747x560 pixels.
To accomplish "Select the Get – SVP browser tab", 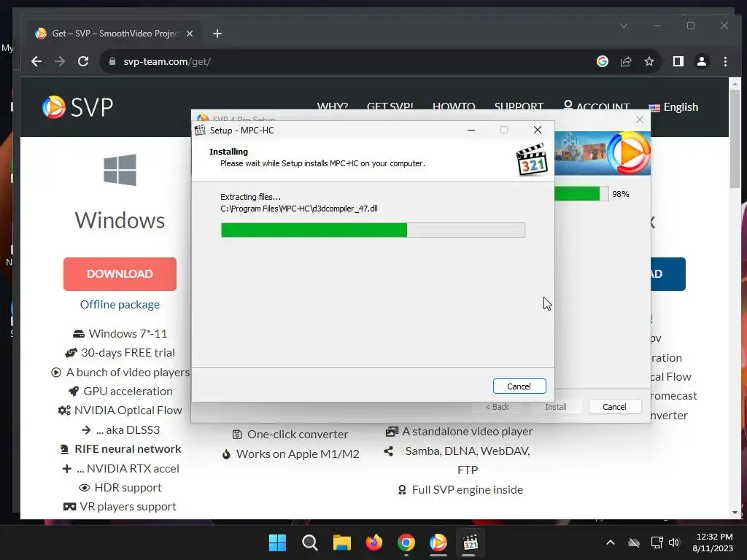I will 115,34.
